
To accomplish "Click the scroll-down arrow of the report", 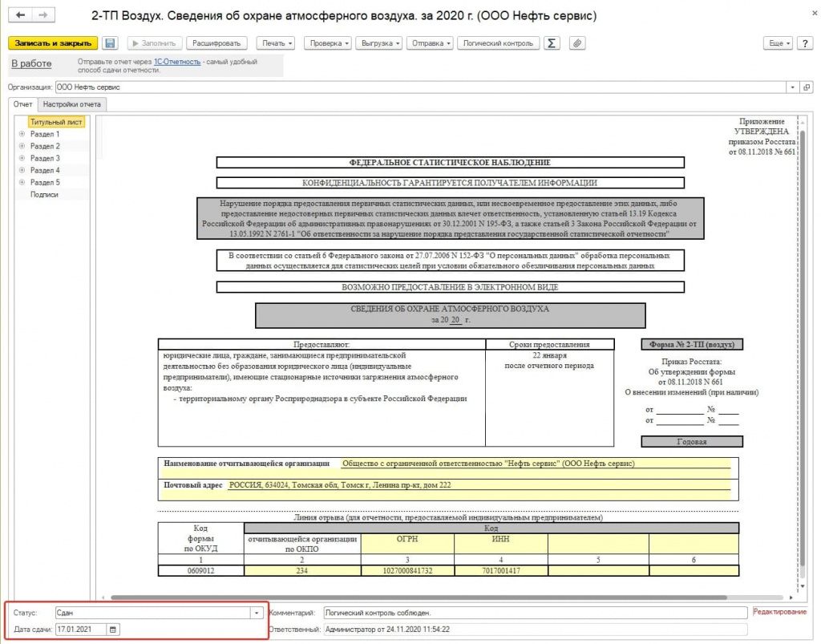I will pos(802,586).
